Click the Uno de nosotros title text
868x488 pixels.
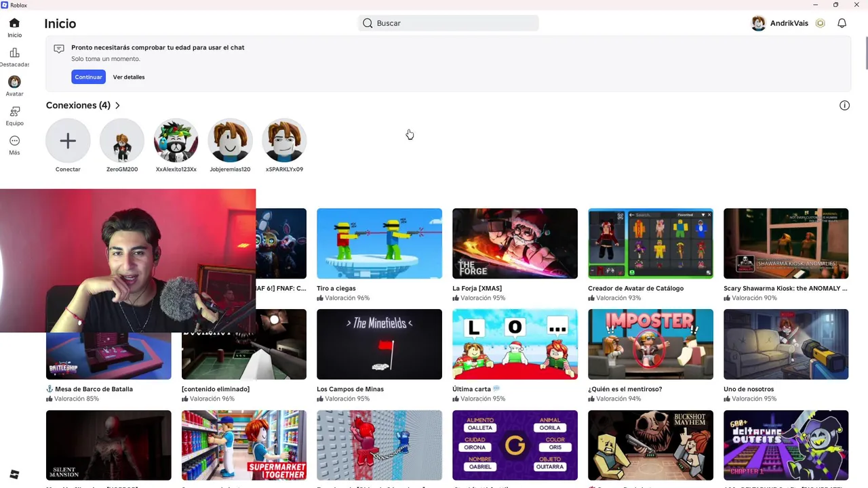click(749, 389)
